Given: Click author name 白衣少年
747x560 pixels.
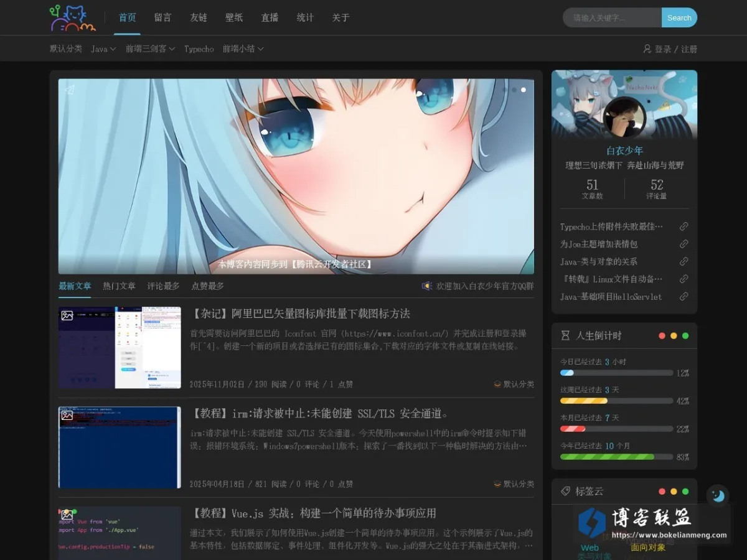Looking at the screenshot, I should point(624,151).
